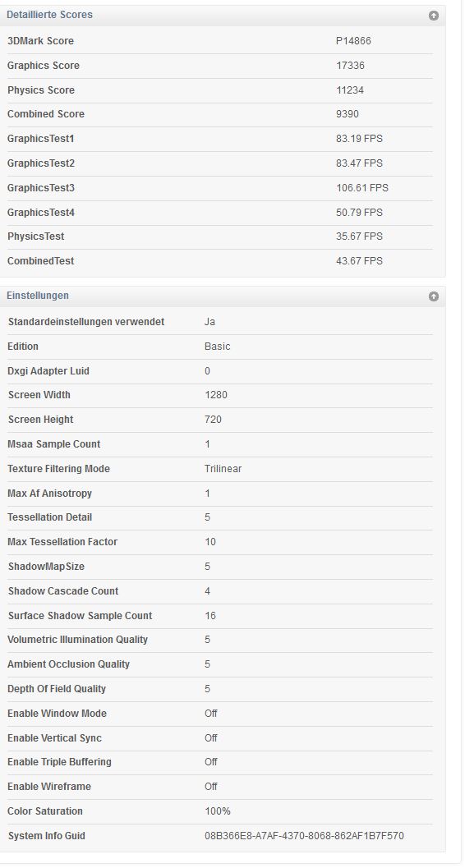This screenshot has height=868, width=465.
Task: Select the Texture Filtering Mode value Trilinear
Action: 223,469
